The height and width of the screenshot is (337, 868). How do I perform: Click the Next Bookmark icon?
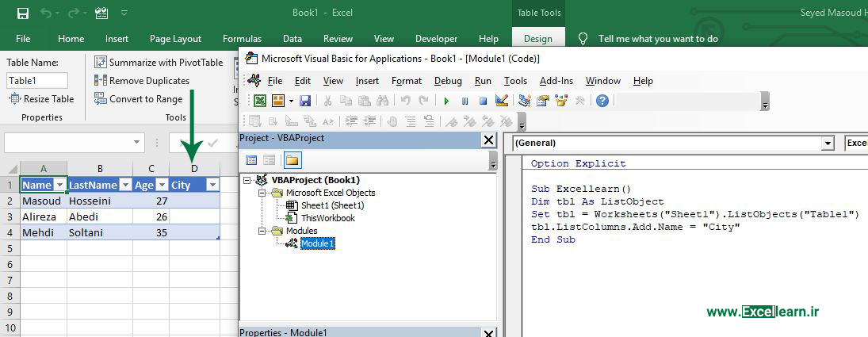point(469,121)
